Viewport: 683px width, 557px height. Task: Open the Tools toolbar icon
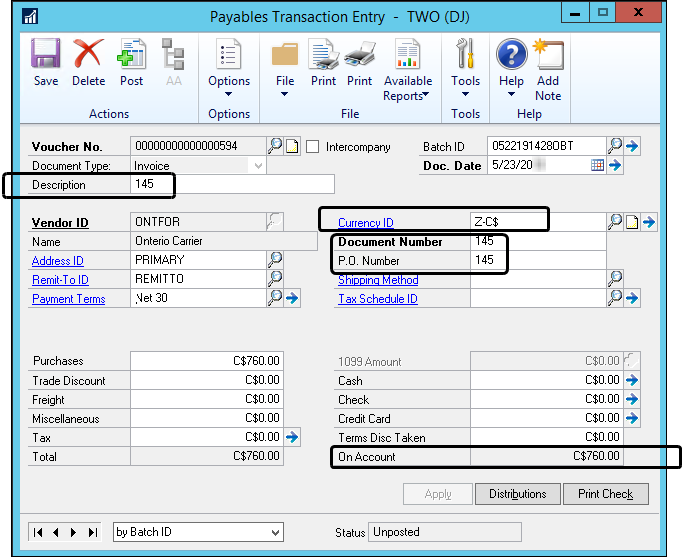click(465, 62)
